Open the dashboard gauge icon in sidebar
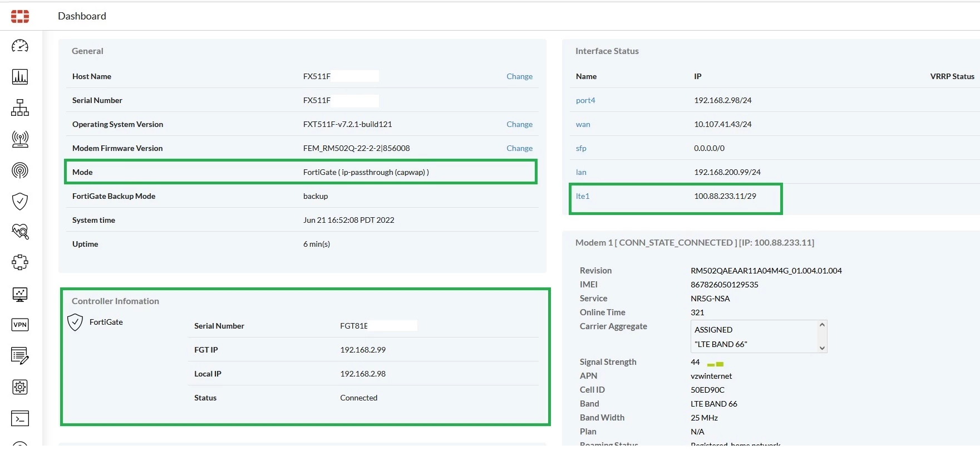980x474 pixels. tap(20, 46)
